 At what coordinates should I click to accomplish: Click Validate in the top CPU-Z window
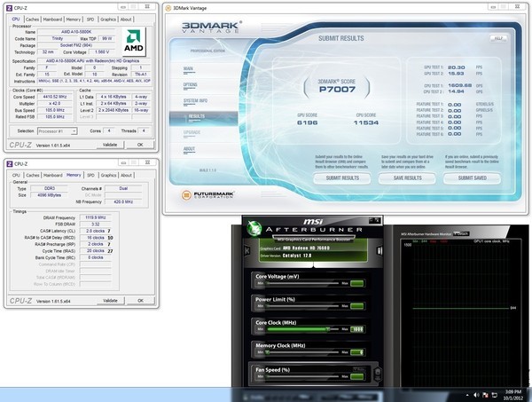[110, 145]
